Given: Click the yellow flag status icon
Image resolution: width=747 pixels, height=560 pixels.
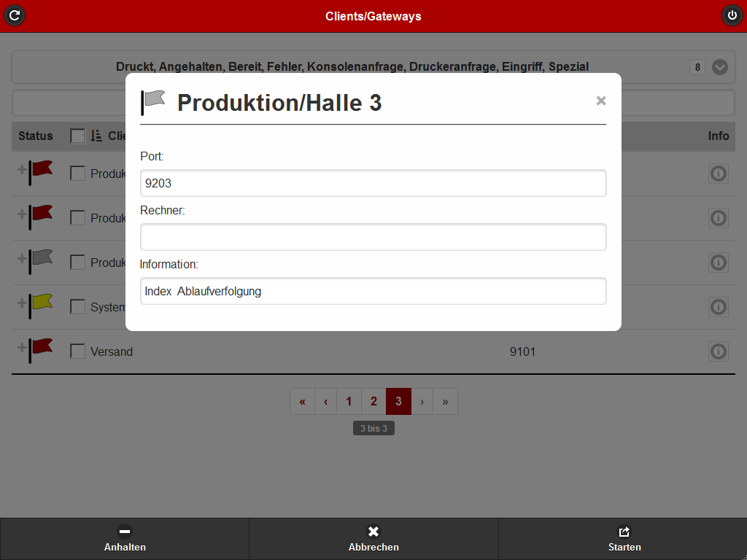Looking at the screenshot, I should pos(42,302).
